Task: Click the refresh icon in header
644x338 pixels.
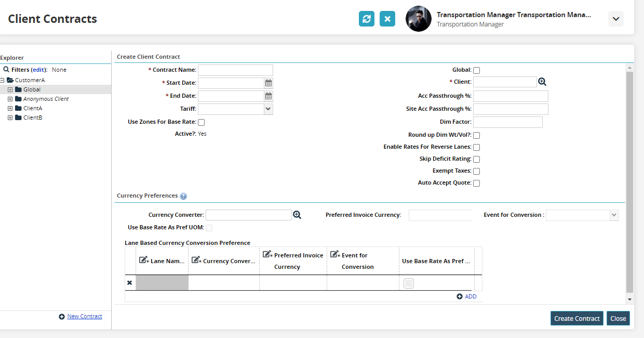Action: coord(367,19)
